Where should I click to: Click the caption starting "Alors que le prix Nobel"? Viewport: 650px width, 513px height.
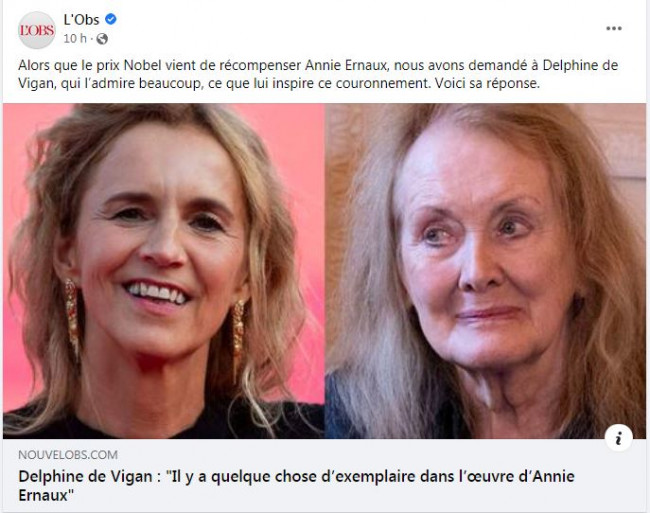(318, 74)
